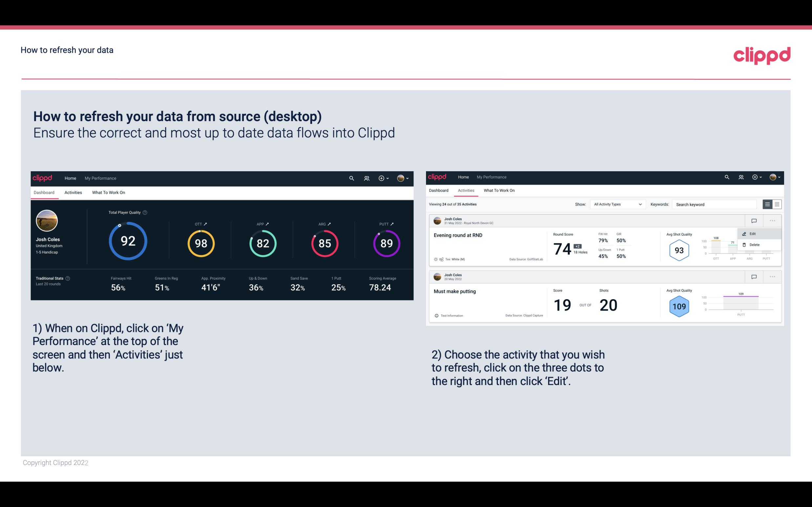
Task: Click the What To Work On tab
Action: (x=109, y=192)
